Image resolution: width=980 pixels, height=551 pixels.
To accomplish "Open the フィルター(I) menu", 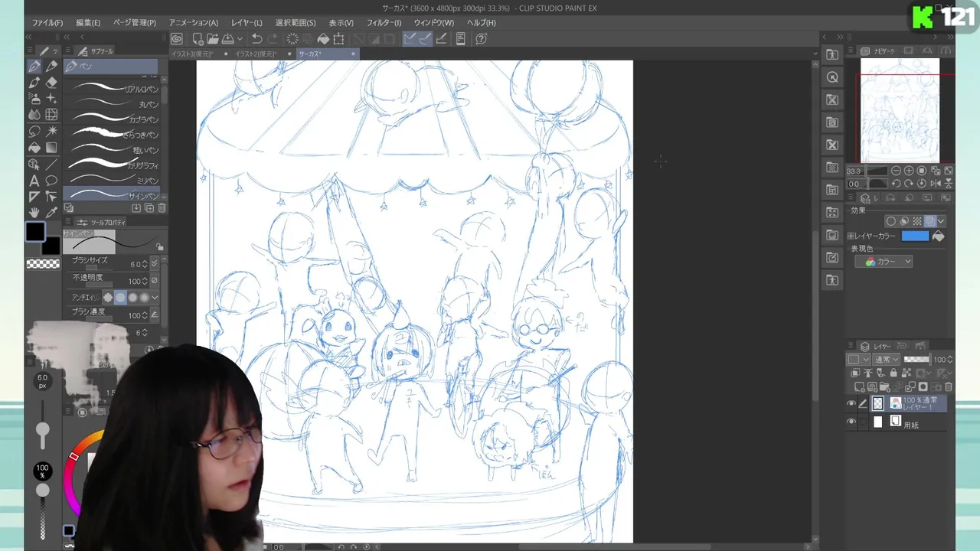I will coord(384,23).
